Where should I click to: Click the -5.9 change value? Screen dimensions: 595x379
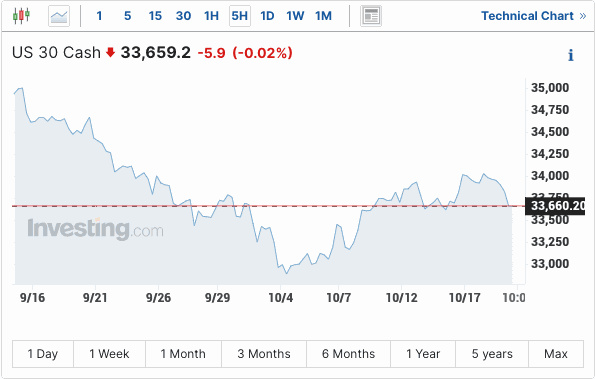(x=211, y=53)
